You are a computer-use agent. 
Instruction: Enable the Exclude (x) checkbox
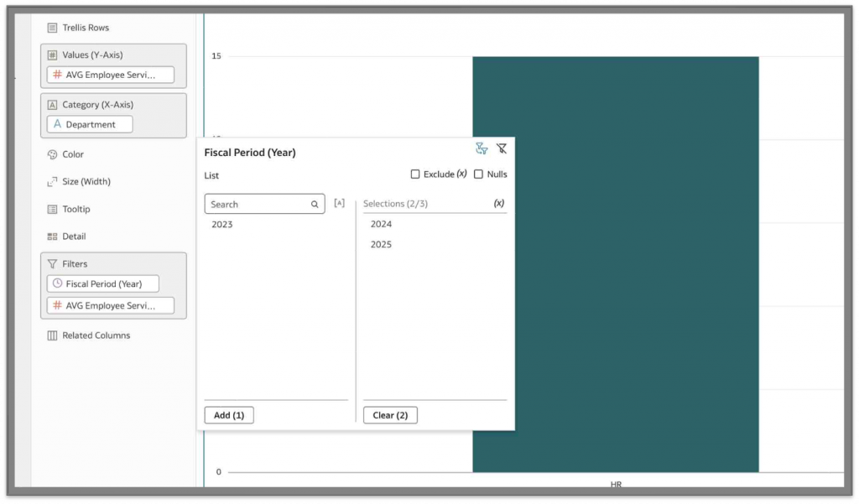click(x=414, y=174)
